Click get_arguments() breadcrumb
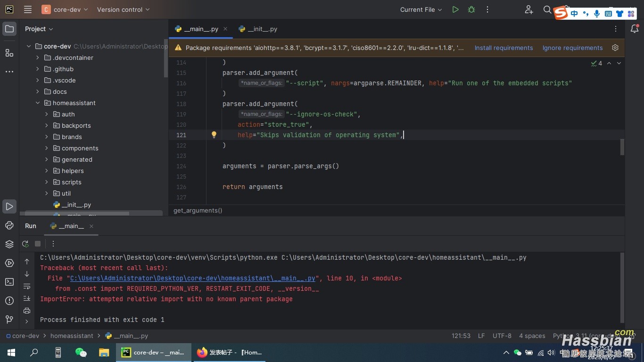Screen dimensions: 644x362 pos(198,210)
